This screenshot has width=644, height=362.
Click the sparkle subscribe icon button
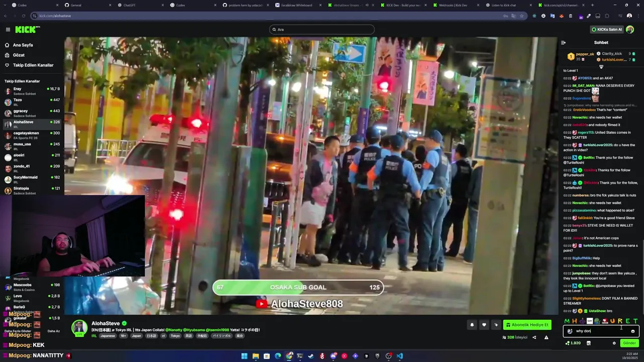pos(496,325)
